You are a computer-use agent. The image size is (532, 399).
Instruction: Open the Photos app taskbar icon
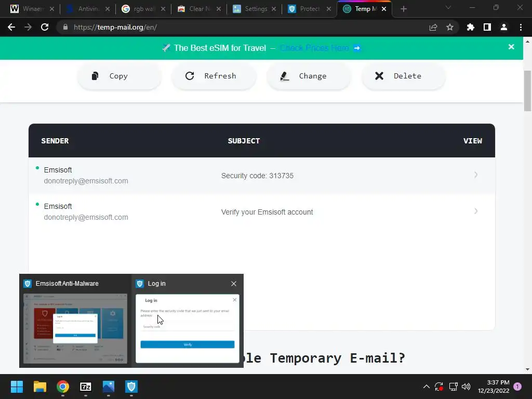pyautogui.click(x=109, y=387)
